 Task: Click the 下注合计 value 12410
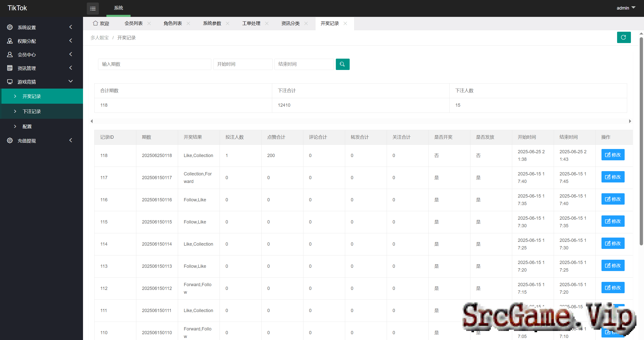point(284,105)
